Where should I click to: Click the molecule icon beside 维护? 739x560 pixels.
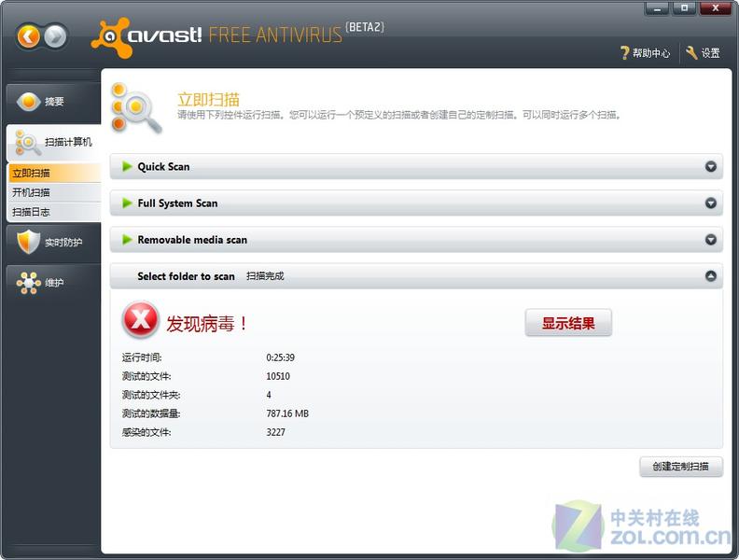29,283
